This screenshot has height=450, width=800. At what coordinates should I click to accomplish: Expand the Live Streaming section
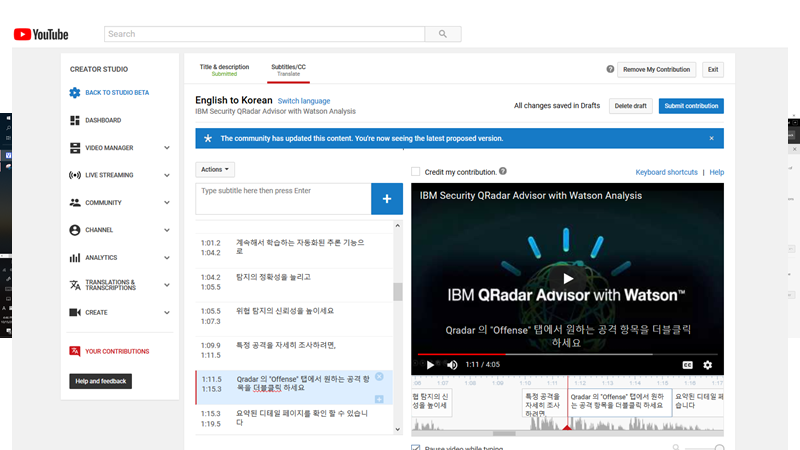[x=167, y=175]
